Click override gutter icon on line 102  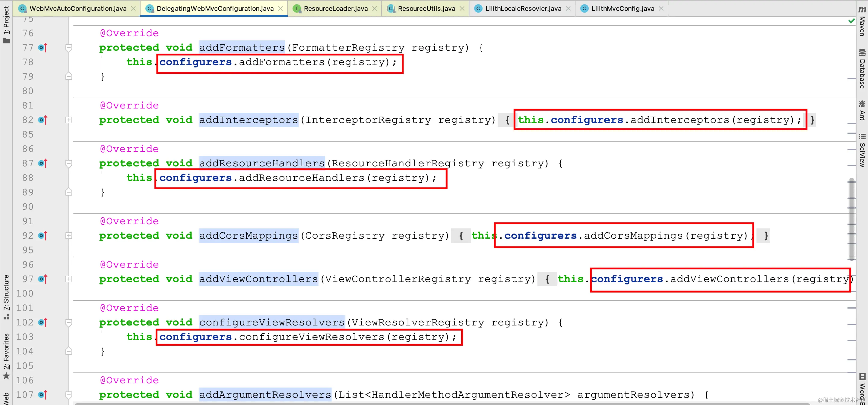pos(43,322)
